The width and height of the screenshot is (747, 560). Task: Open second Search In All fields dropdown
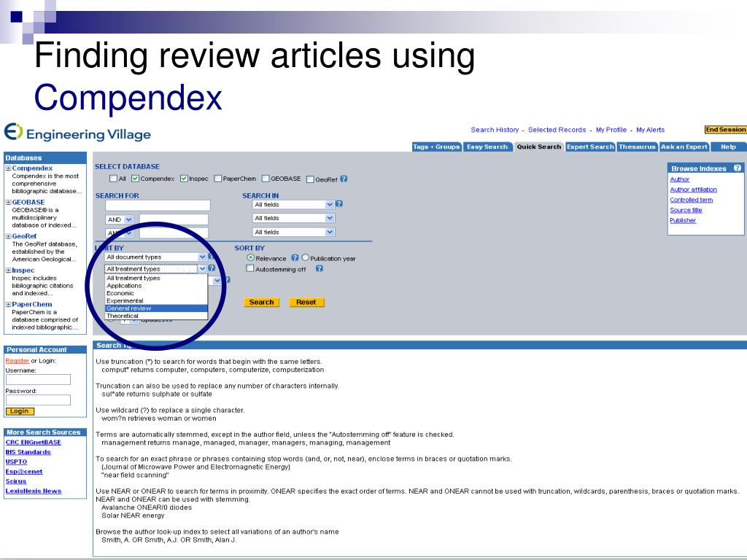coord(293,218)
